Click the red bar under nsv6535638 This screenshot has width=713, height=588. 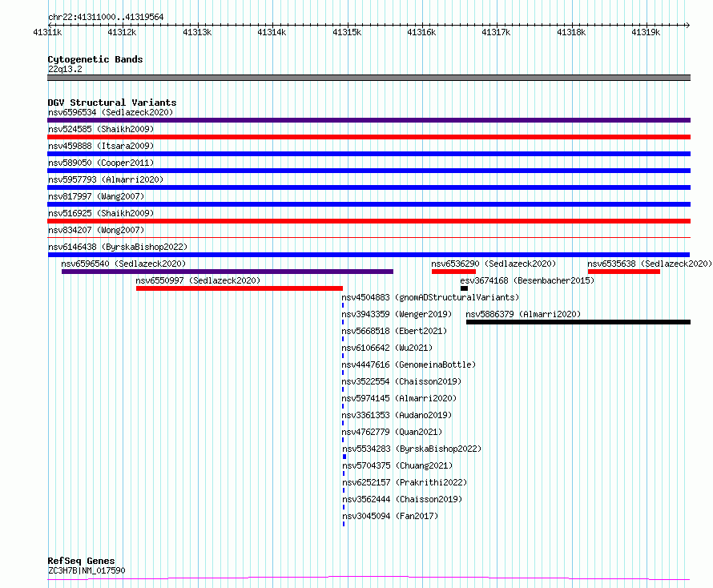point(624,272)
